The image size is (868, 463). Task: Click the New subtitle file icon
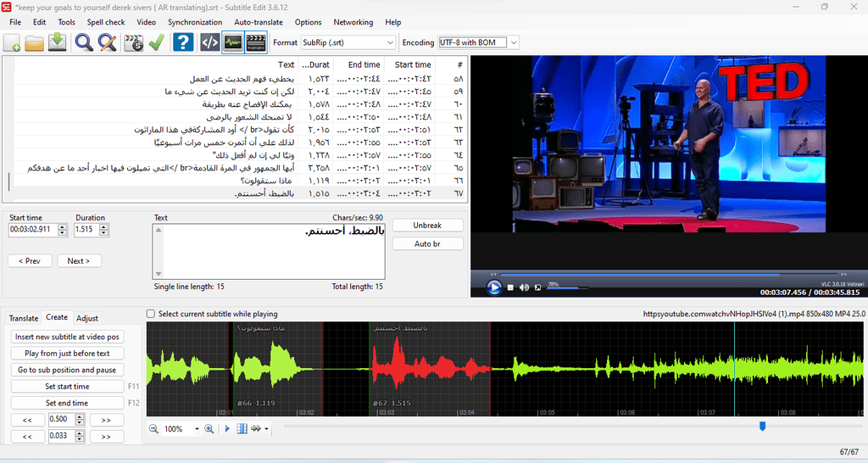(x=12, y=42)
